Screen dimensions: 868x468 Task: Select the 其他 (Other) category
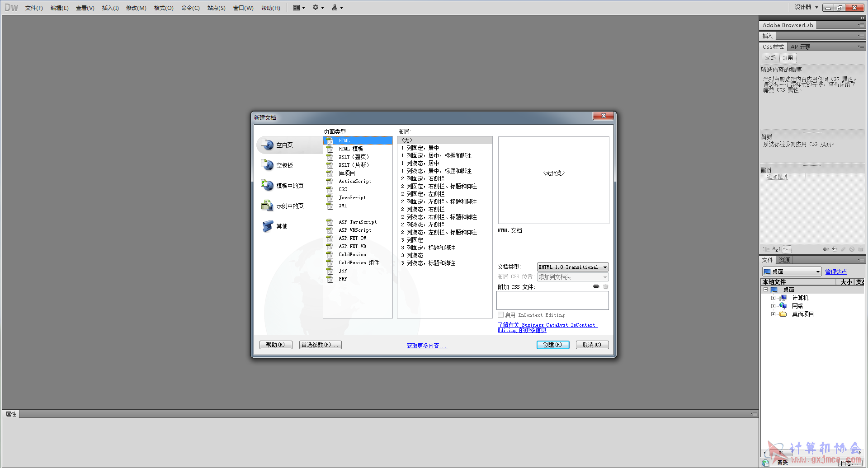[274, 226]
